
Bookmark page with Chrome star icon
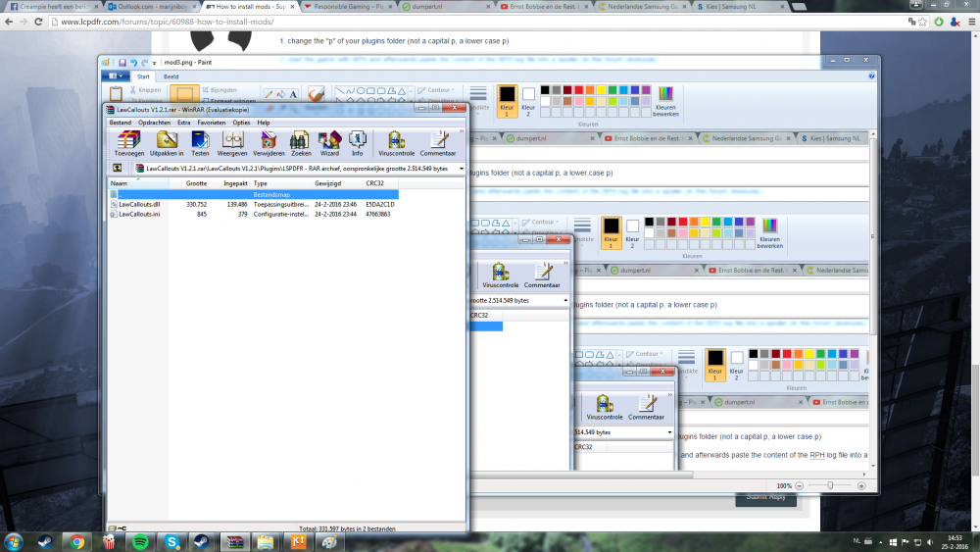[x=923, y=22]
